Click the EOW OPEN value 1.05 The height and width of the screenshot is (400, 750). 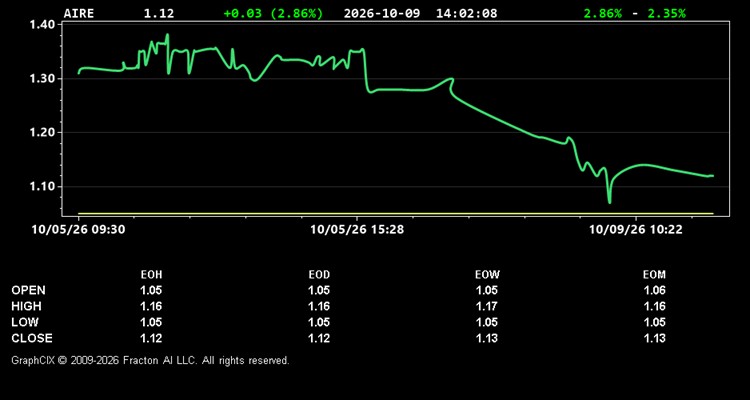point(487,290)
